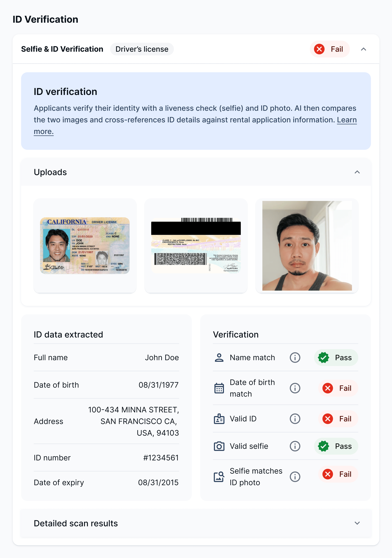Click the green check icon in Name match Pass badge
Screen dimensions: 392x558
coord(323,358)
